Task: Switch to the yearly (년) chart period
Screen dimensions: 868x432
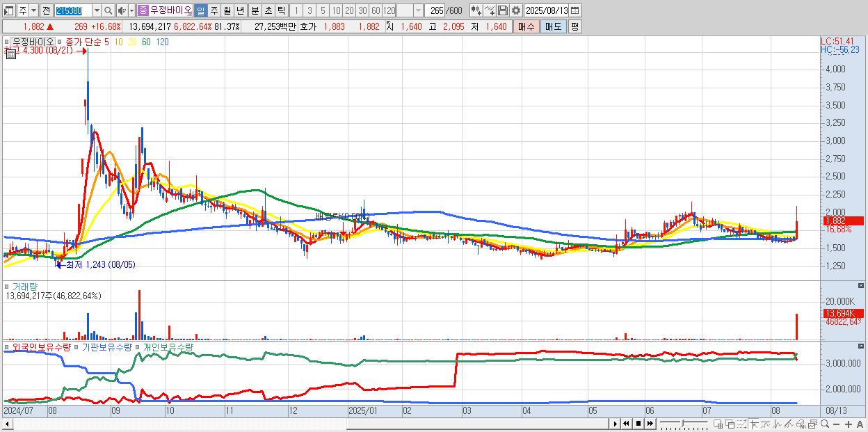Action: [x=240, y=10]
